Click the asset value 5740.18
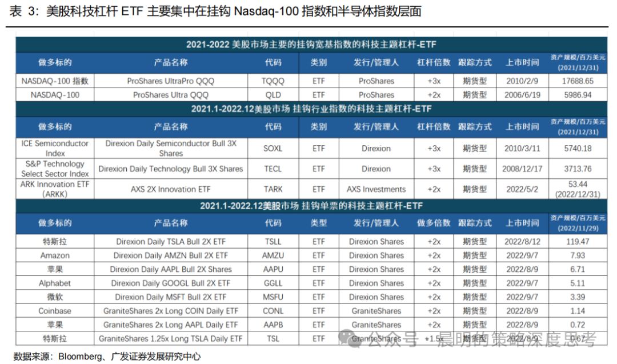This screenshot has width=617, height=364. [578, 149]
